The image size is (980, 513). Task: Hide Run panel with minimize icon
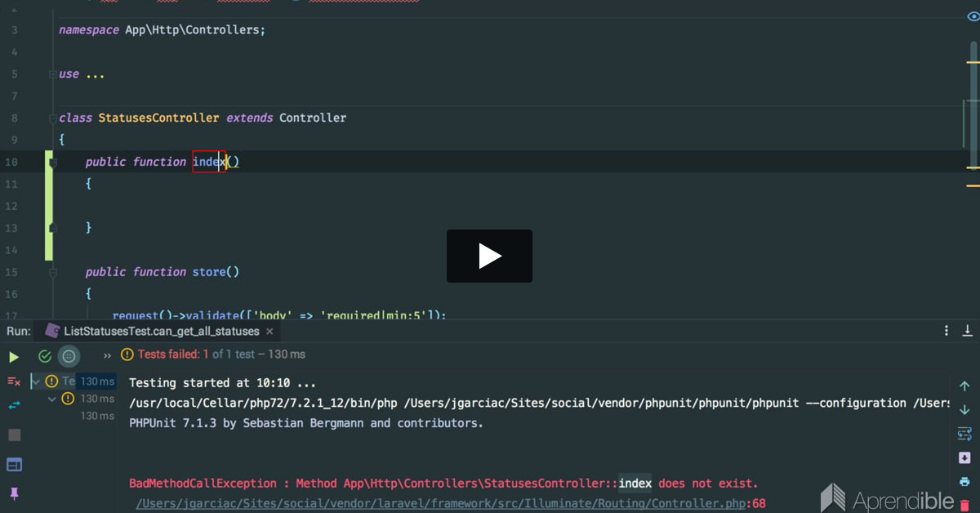click(x=968, y=331)
